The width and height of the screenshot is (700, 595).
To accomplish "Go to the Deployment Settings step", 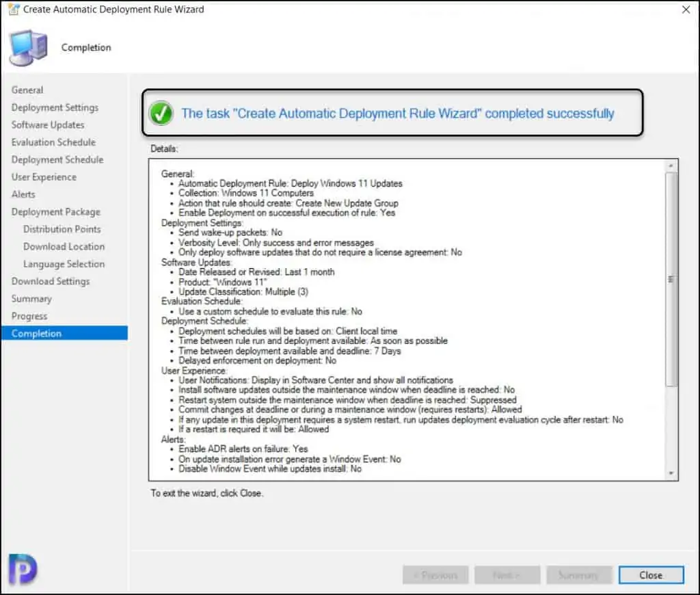I will (55, 107).
